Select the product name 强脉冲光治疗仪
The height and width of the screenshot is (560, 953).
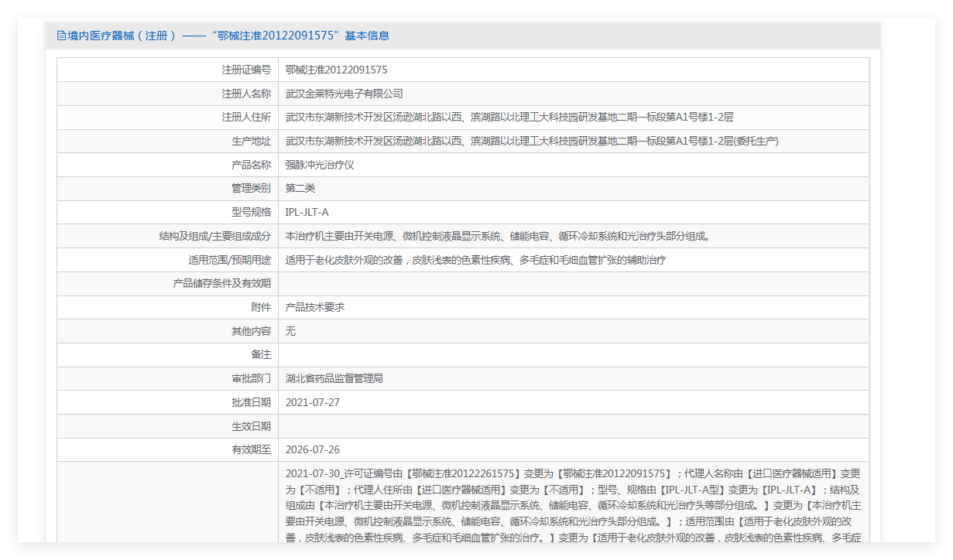pos(320,165)
